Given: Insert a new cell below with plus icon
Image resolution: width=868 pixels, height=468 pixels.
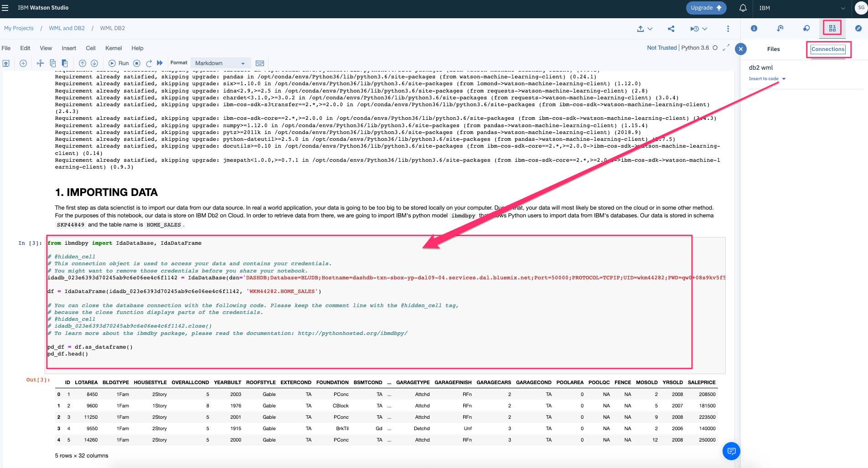Looking at the screenshot, I should point(23,63).
